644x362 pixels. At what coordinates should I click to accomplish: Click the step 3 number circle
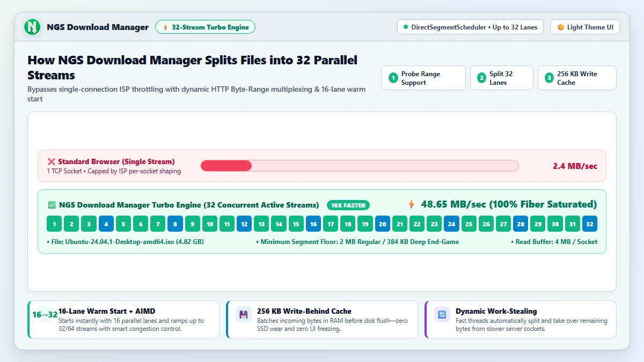549,78
